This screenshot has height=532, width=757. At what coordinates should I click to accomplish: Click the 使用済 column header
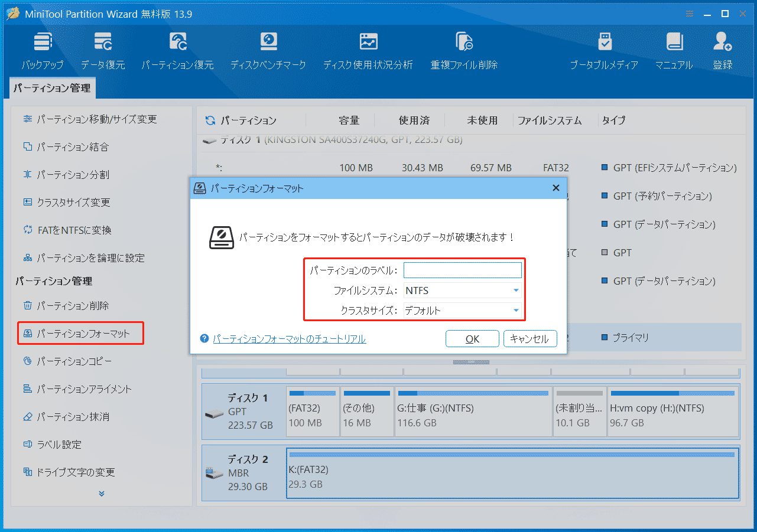coord(414,120)
